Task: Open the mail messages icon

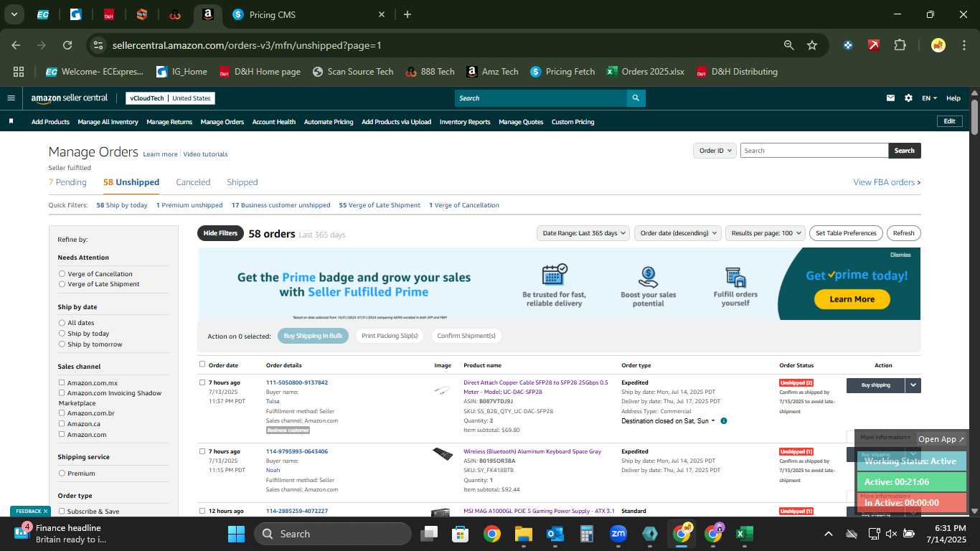Action: (x=891, y=98)
